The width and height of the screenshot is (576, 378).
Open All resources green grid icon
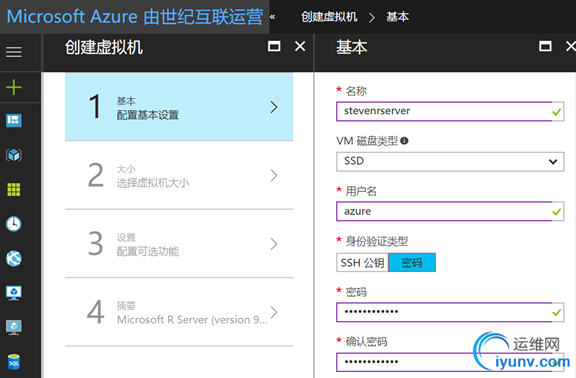tap(14, 190)
